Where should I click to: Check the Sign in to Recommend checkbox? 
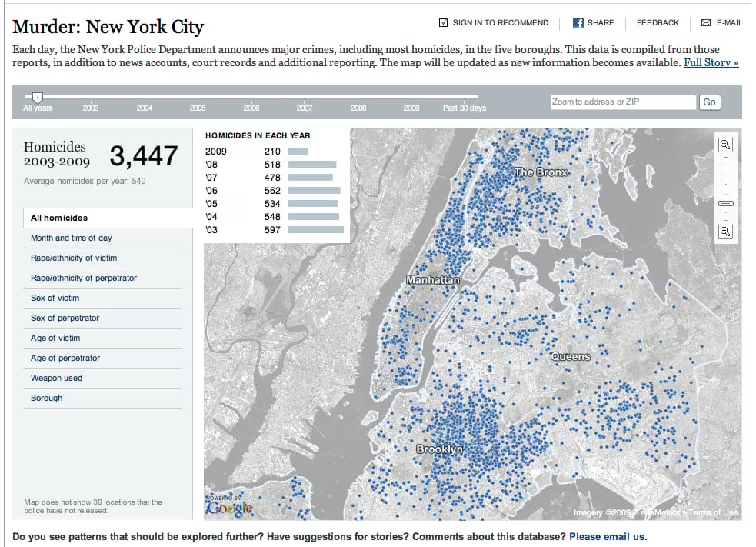443,22
